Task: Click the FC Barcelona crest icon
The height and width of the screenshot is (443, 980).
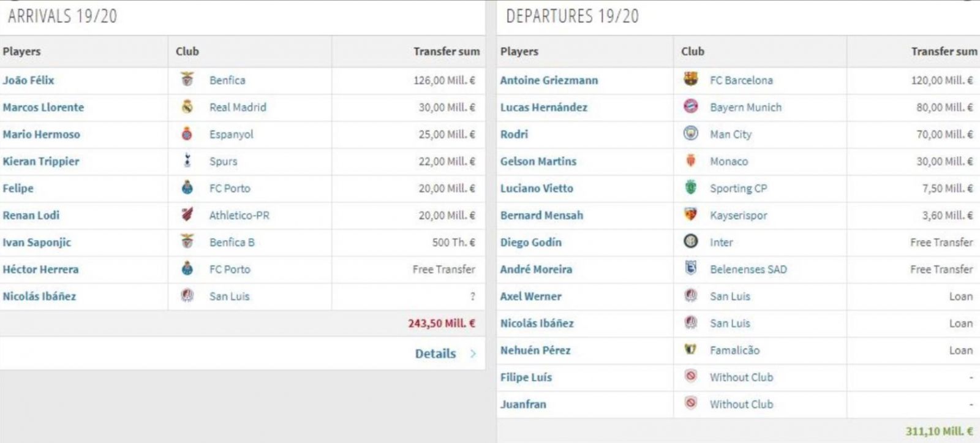Action: point(690,80)
